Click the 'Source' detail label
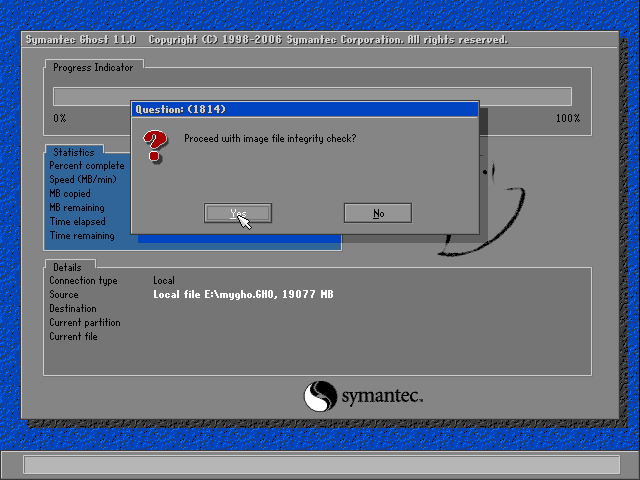This screenshot has height=480, width=640. 64,294
